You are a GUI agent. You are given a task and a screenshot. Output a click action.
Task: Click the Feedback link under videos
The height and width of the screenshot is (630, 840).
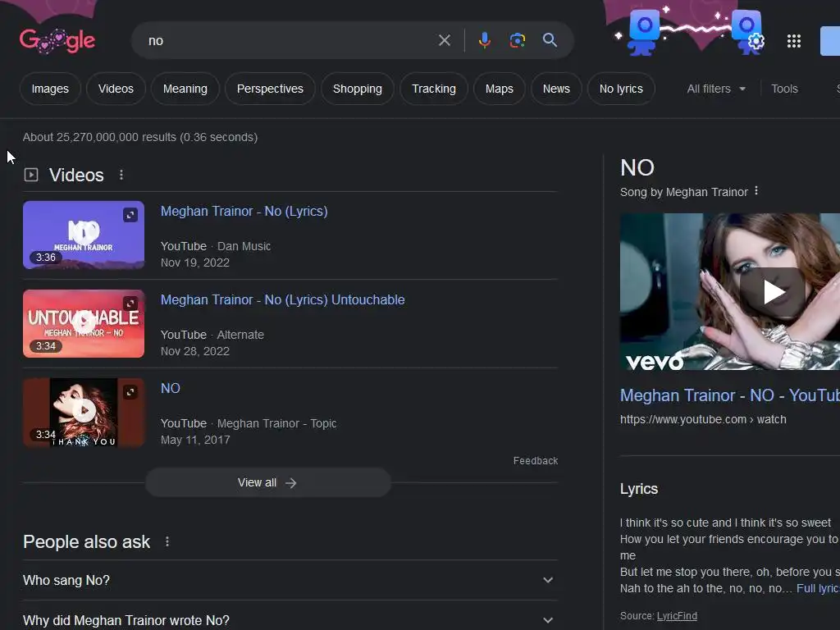point(535,461)
